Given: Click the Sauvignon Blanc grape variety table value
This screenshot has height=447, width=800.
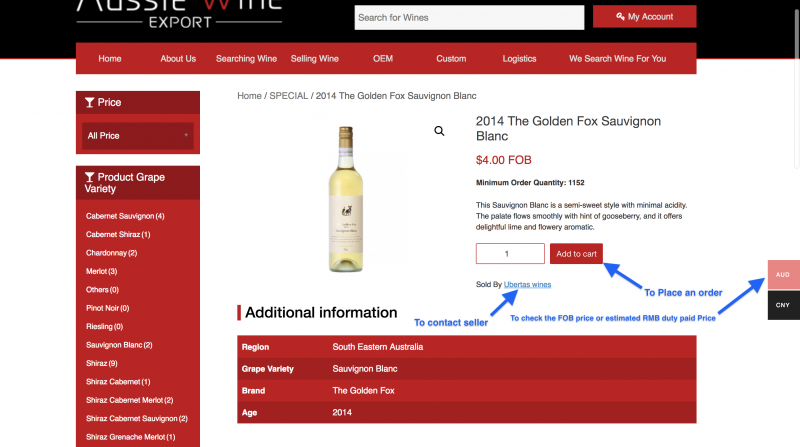Looking at the screenshot, I should (365, 369).
